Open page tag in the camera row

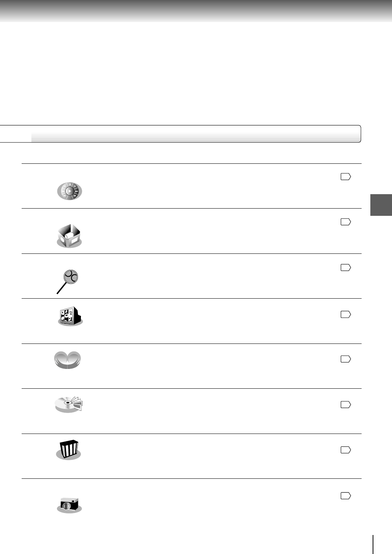click(x=345, y=495)
